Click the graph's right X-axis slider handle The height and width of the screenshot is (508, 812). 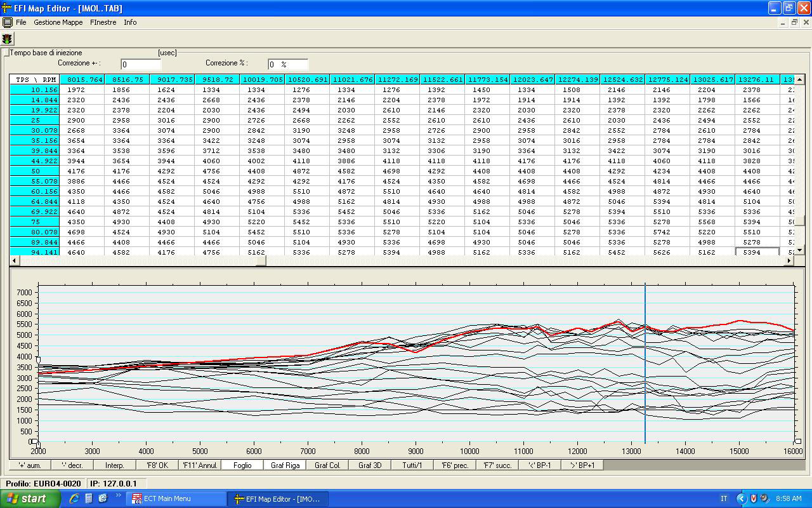797,441
